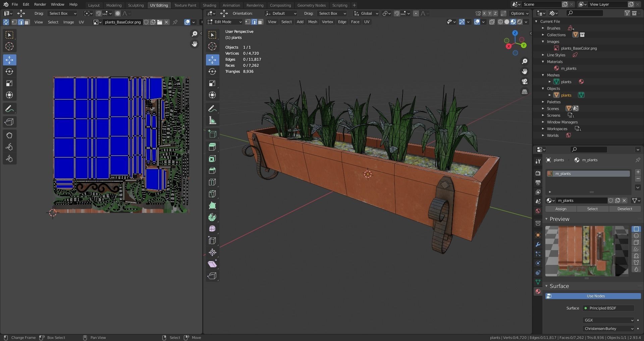Select the Rip Region tool

click(x=212, y=276)
